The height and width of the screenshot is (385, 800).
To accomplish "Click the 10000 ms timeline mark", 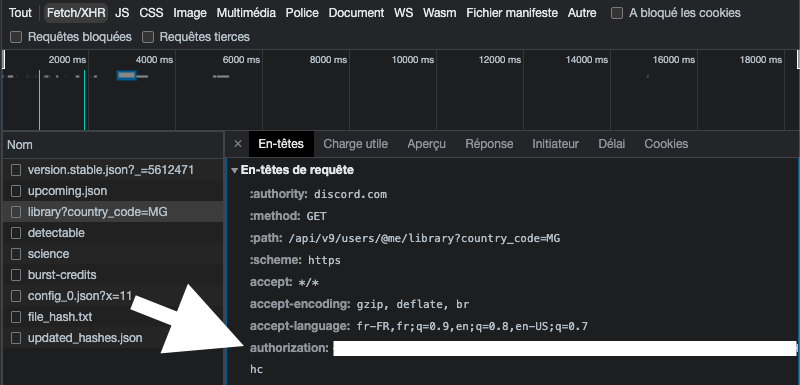I will pyautogui.click(x=413, y=60).
